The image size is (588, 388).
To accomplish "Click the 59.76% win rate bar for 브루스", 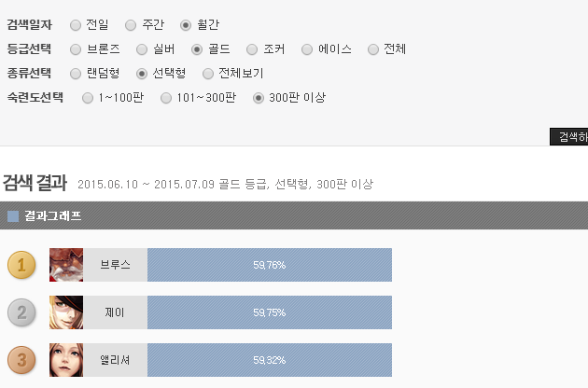I will click(270, 265).
